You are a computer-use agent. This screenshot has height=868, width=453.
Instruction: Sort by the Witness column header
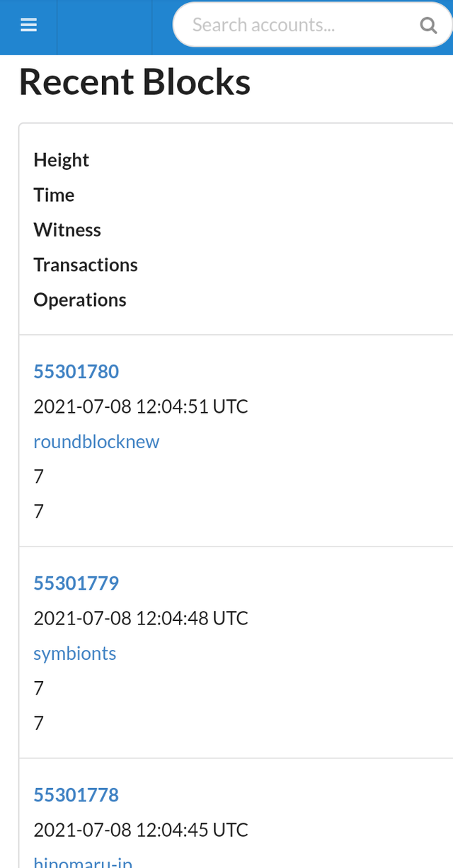tap(67, 229)
